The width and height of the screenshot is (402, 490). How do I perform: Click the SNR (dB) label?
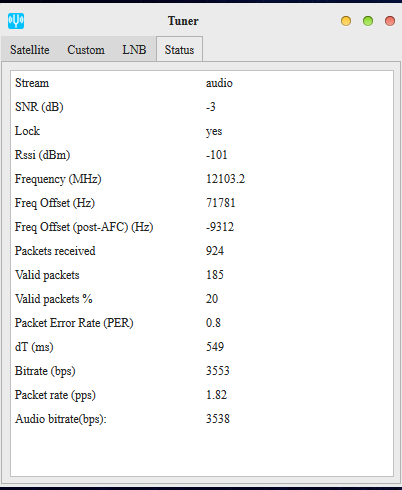click(x=39, y=107)
